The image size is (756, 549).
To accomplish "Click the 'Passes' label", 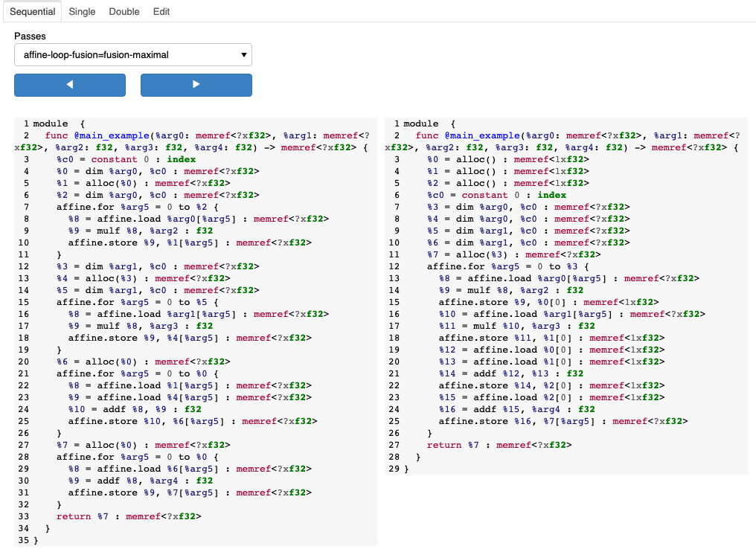I will click(30, 36).
